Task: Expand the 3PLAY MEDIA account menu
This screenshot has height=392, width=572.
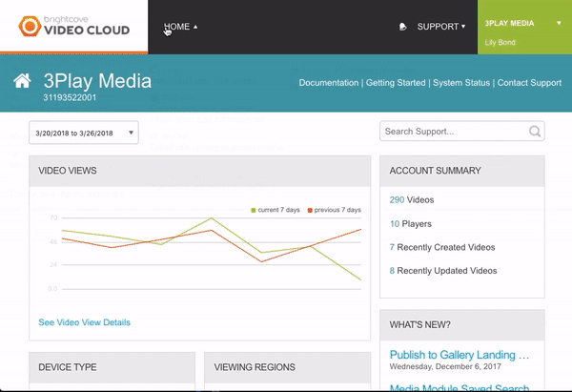Action: [524, 23]
